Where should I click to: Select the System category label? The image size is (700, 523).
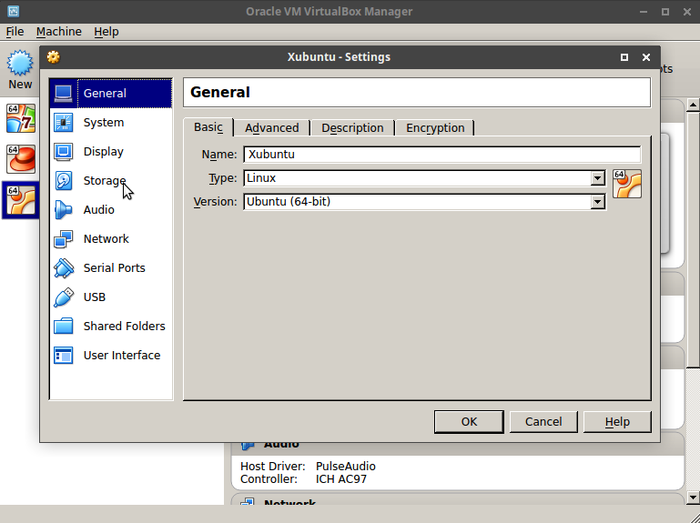[104, 122]
